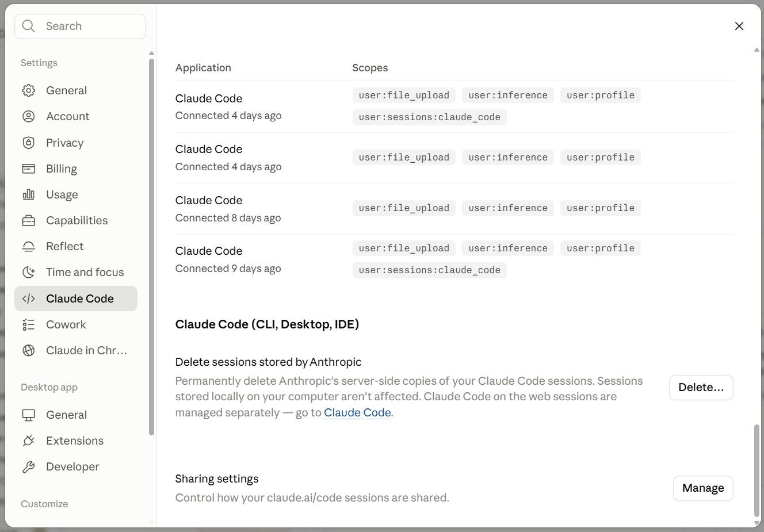This screenshot has height=532, width=764.
Task: Select the Privacy shield icon
Action: (28, 143)
